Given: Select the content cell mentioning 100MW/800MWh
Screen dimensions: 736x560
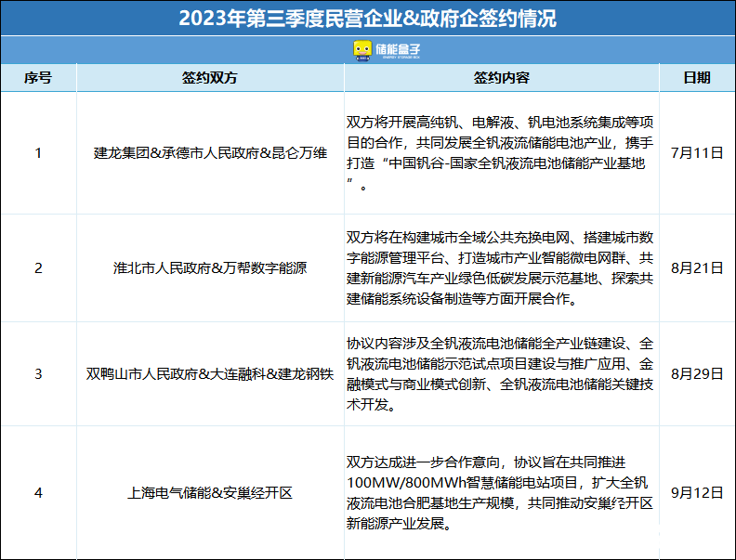Looking at the screenshot, I should 501,492.
